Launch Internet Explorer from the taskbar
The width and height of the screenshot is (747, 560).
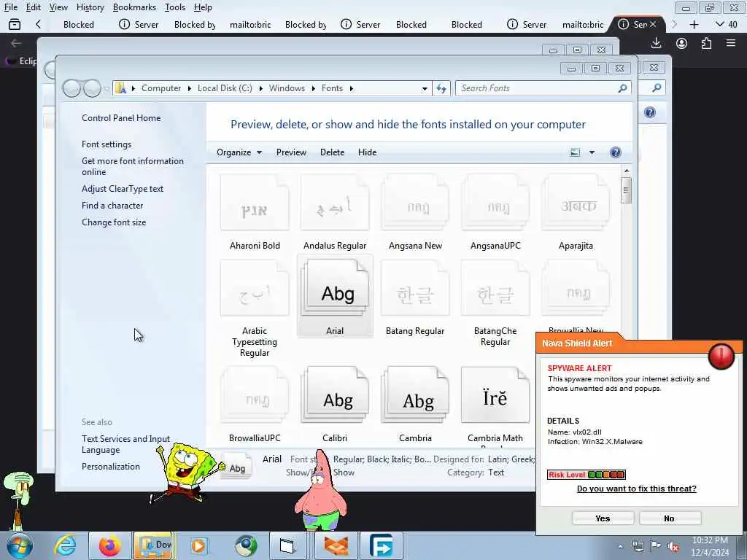point(65,545)
